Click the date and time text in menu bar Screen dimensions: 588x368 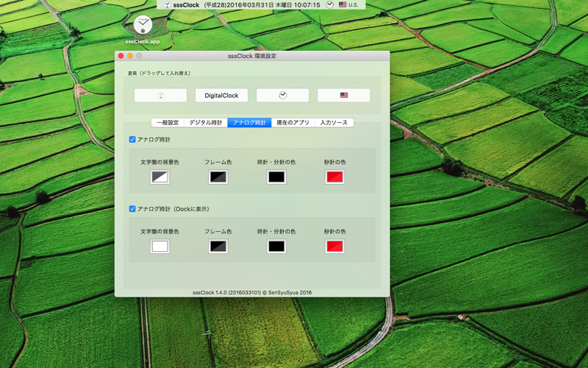click(x=262, y=5)
